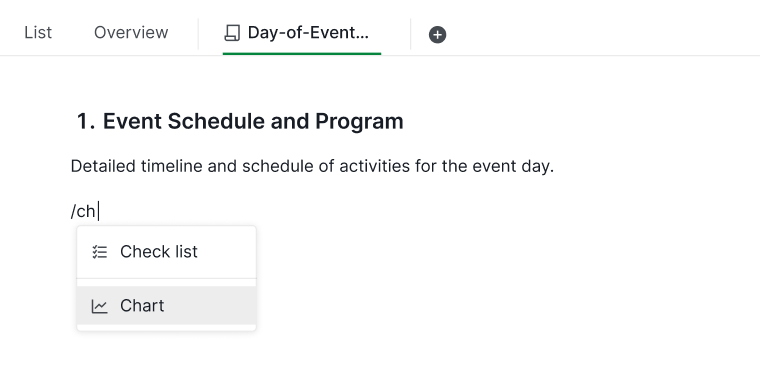Open the Day-of-Event... doc tab

301,33
